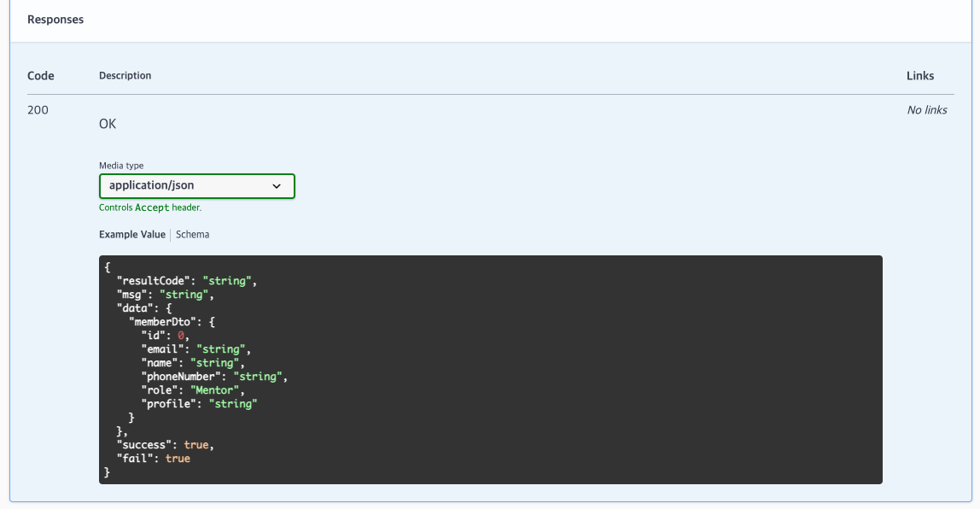Viewport: 980px width, 509px height.
Task: Click the "profile" line in JSON example
Action: (x=200, y=404)
